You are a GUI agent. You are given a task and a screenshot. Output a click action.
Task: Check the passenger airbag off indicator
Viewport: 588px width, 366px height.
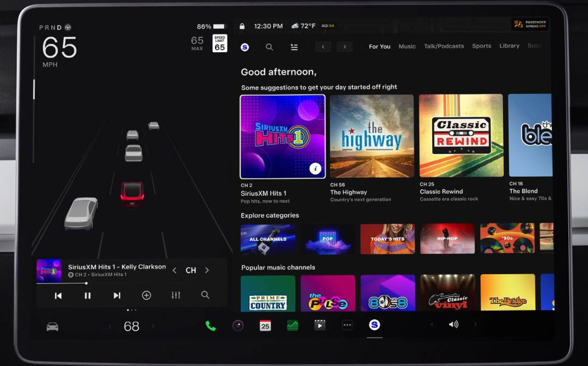point(532,24)
